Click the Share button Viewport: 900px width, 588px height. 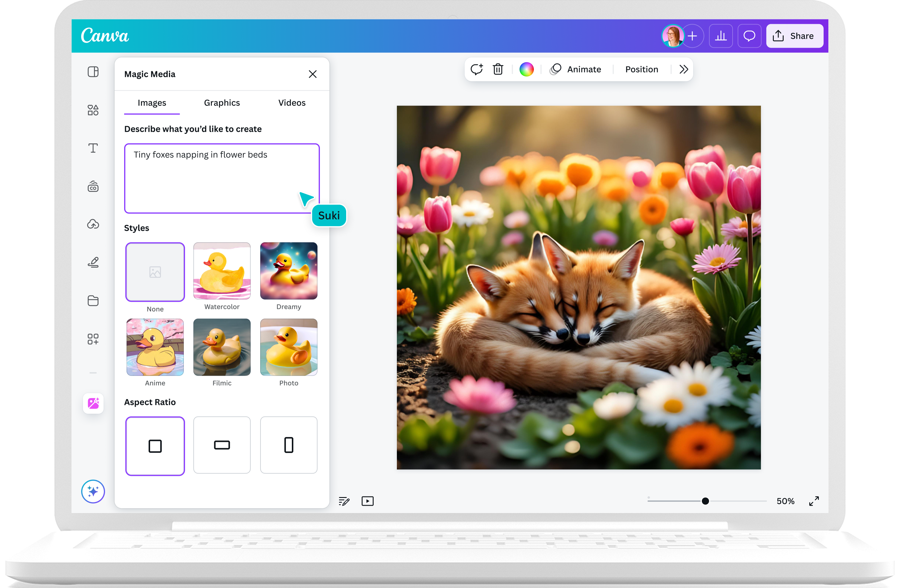point(794,36)
